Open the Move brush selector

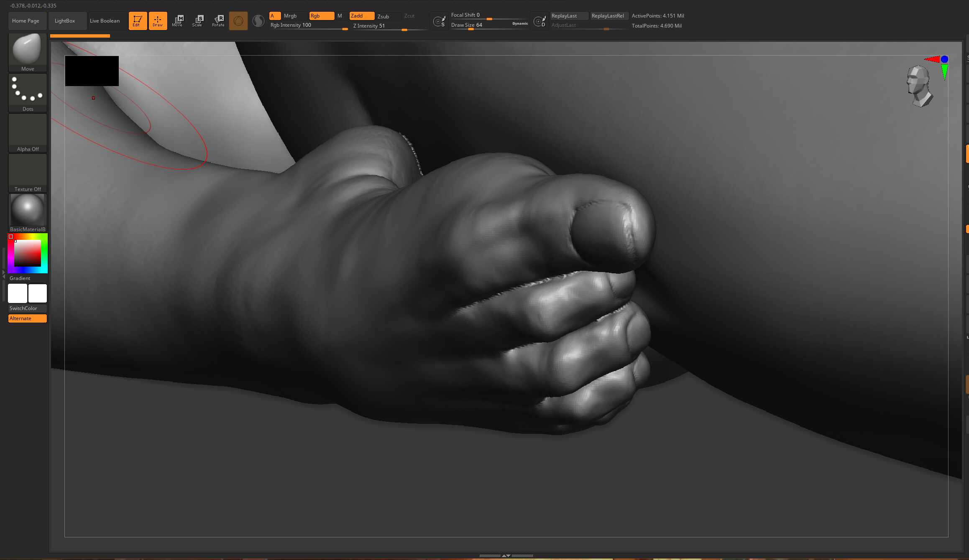tap(28, 53)
